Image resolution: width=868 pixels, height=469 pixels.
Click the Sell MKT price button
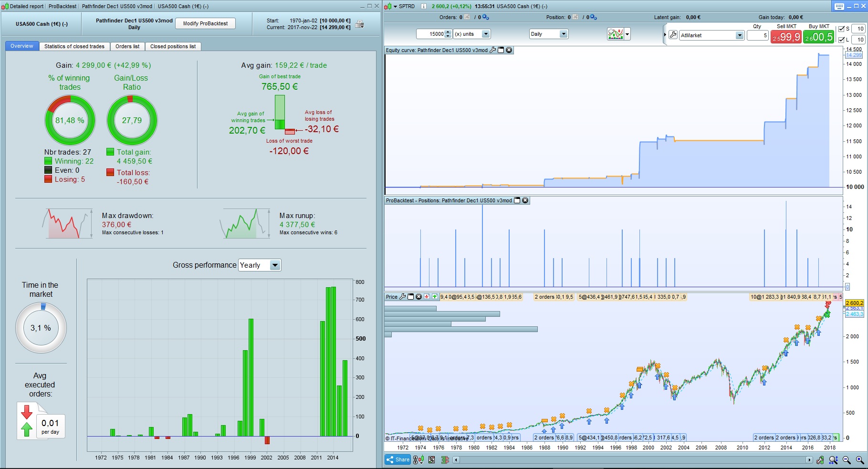[786, 37]
